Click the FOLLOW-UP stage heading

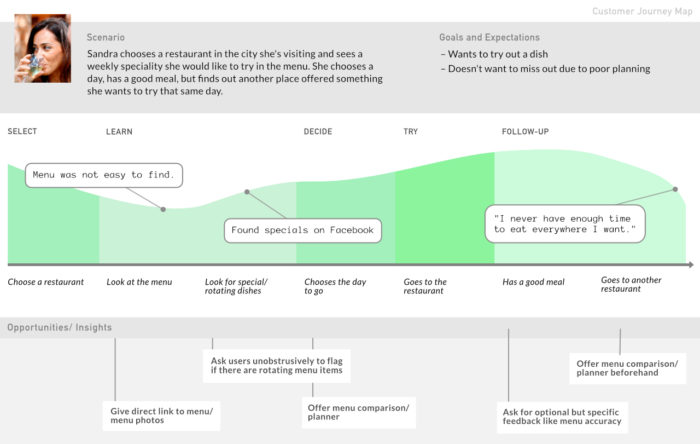[x=525, y=132]
